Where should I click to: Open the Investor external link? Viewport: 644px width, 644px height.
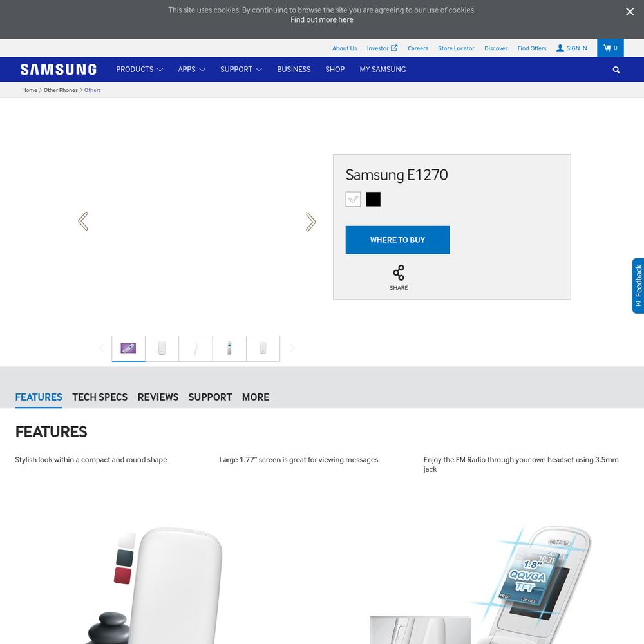click(x=382, y=48)
